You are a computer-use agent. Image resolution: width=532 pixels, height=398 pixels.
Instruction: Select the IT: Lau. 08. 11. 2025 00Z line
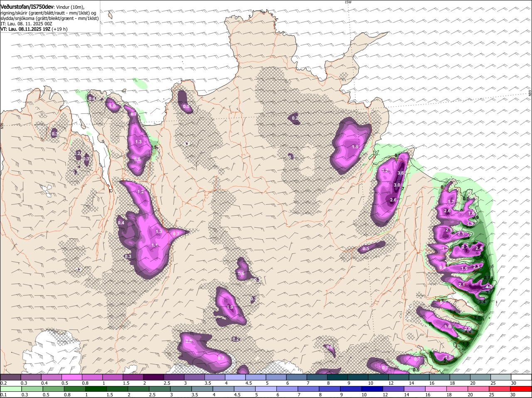pos(26,24)
